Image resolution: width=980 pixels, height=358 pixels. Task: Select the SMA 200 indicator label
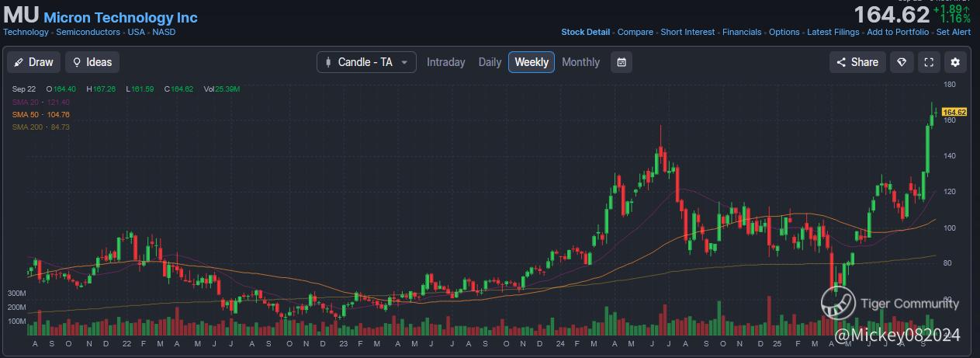[x=40, y=127]
